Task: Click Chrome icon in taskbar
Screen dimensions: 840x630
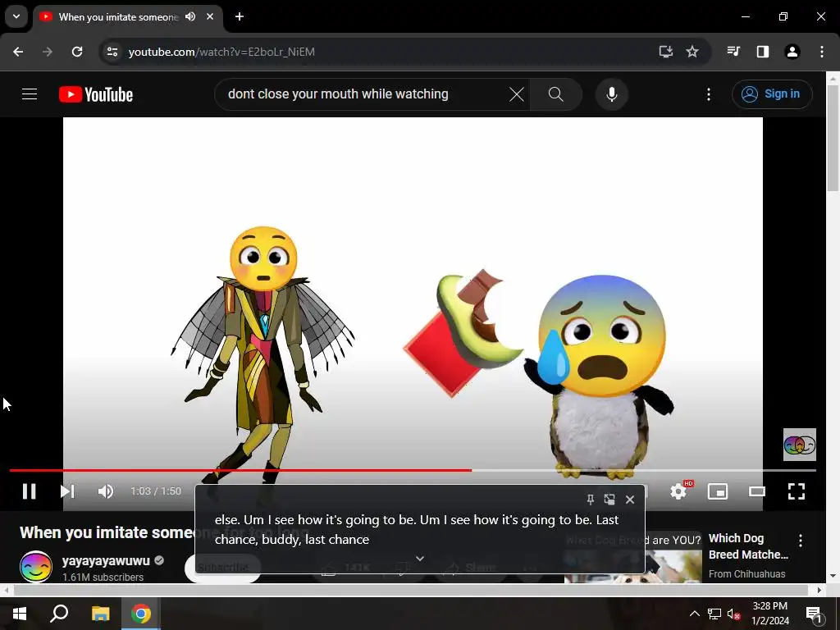Action: [141, 614]
